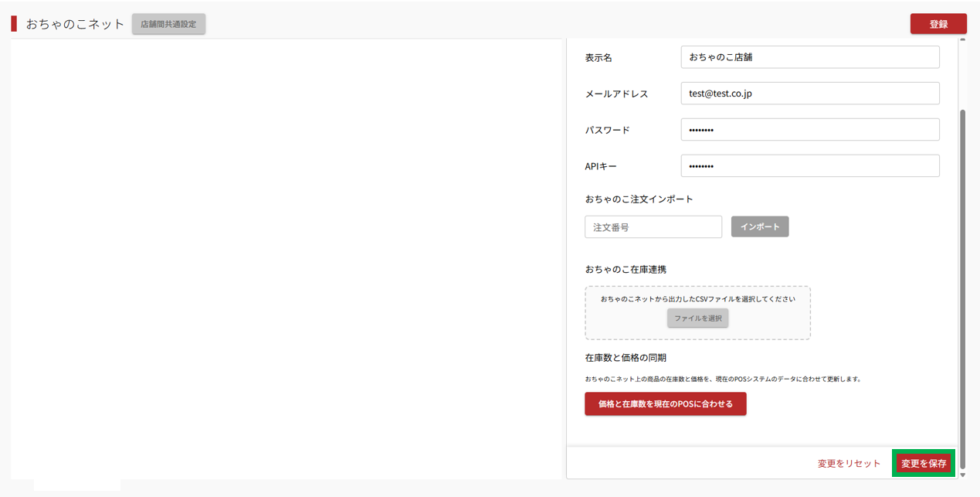Click the おちゃのこ在庫連携 section heading
The image size is (980, 497).
point(626,270)
